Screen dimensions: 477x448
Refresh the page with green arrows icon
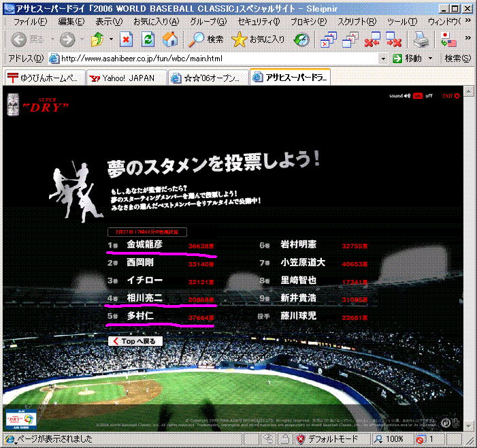pos(148,39)
